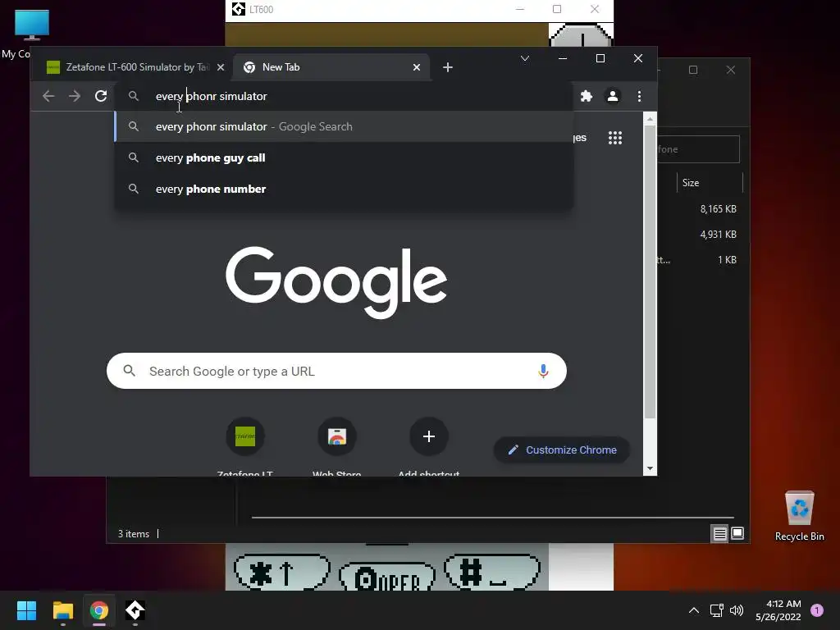The image size is (840, 630).
Task: Go forward in Chrome navigation
Action: (75, 96)
